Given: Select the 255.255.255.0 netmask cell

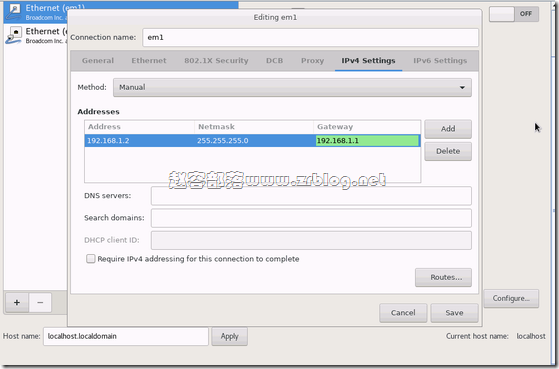Looking at the screenshot, I should (254, 140).
